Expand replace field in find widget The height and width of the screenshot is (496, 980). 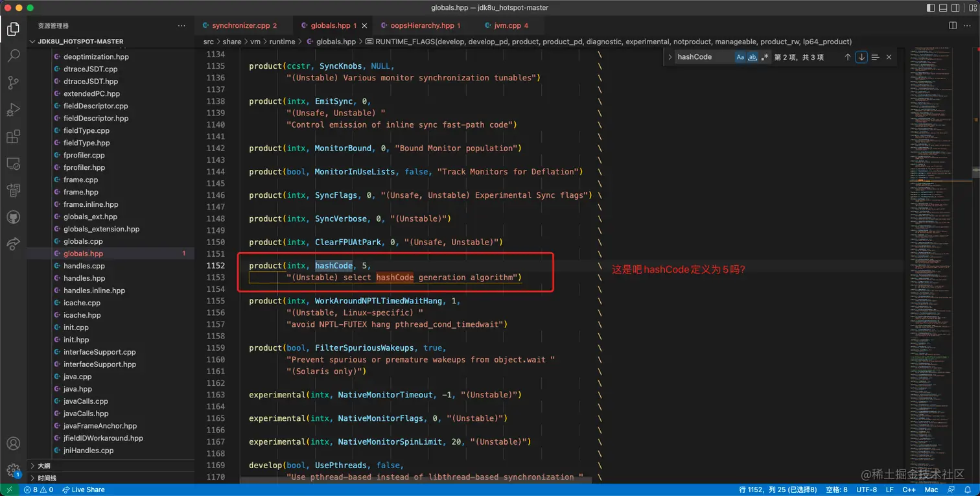pos(670,57)
